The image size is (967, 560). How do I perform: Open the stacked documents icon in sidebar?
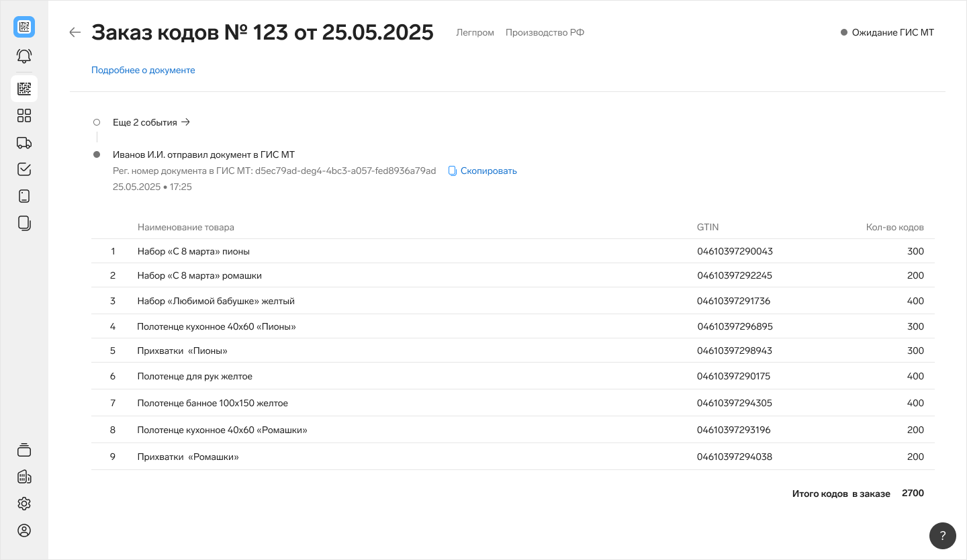pos(24,223)
